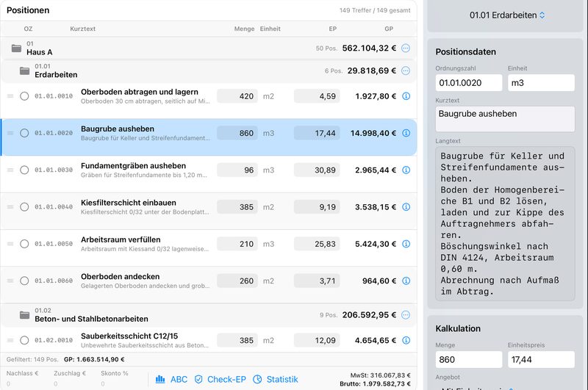
Task: Grab drag handle of position 01.01.0020
Action: click(x=10, y=133)
